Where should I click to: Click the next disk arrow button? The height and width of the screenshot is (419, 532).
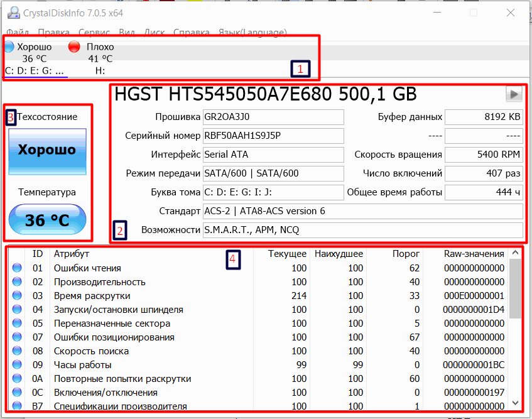click(x=514, y=94)
